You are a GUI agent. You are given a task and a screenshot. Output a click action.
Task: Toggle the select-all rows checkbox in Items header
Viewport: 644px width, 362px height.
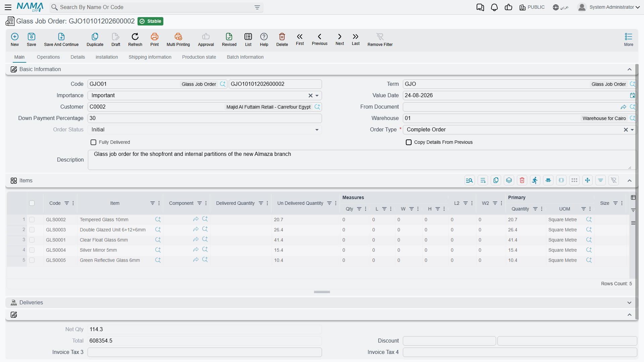point(32,203)
